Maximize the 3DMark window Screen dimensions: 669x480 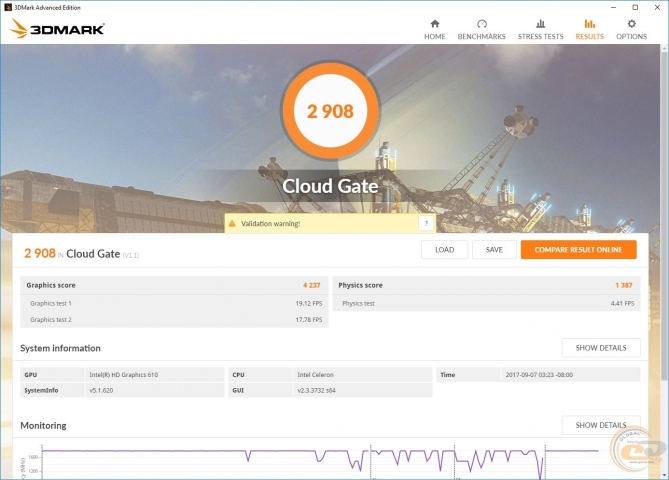[635, 7]
